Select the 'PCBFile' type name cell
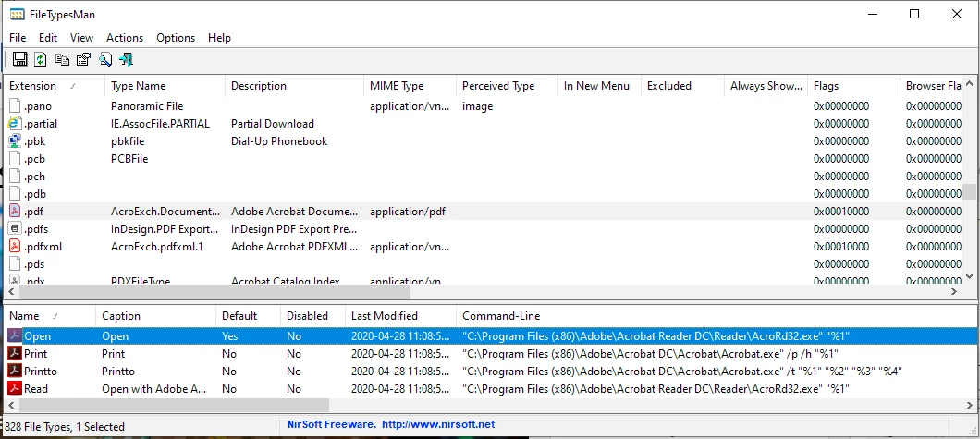 click(129, 159)
